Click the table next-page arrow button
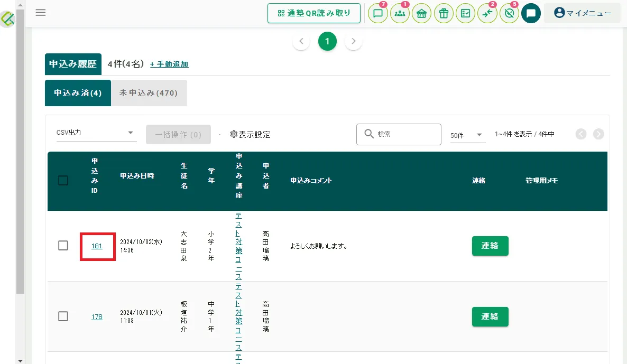Image resolution: width=627 pixels, height=364 pixels. [x=598, y=134]
